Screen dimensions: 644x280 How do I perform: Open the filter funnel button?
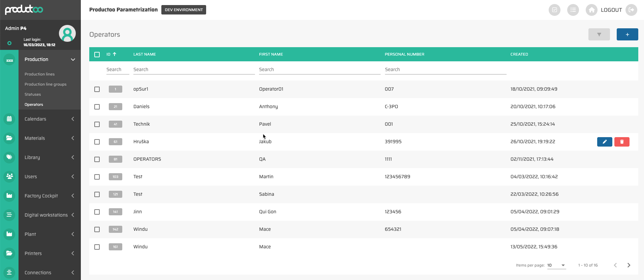(x=599, y=34)
